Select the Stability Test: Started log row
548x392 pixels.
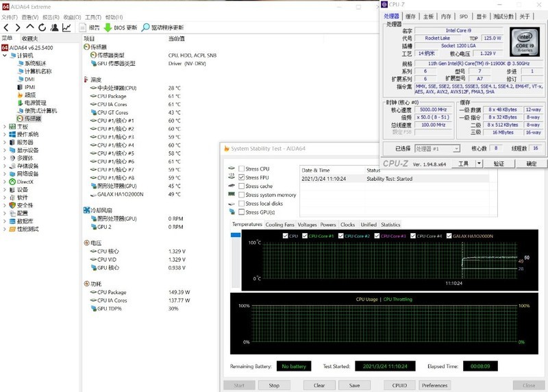(x=395, y=179)
